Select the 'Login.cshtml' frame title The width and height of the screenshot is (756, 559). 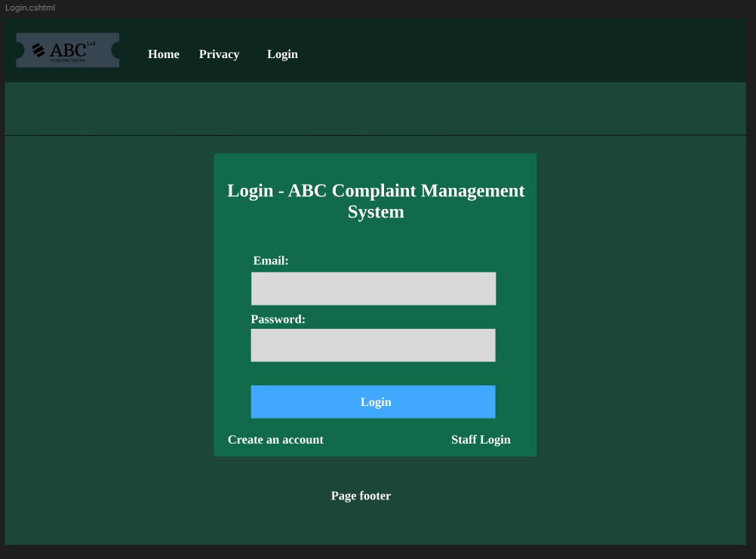click(30, 8)
